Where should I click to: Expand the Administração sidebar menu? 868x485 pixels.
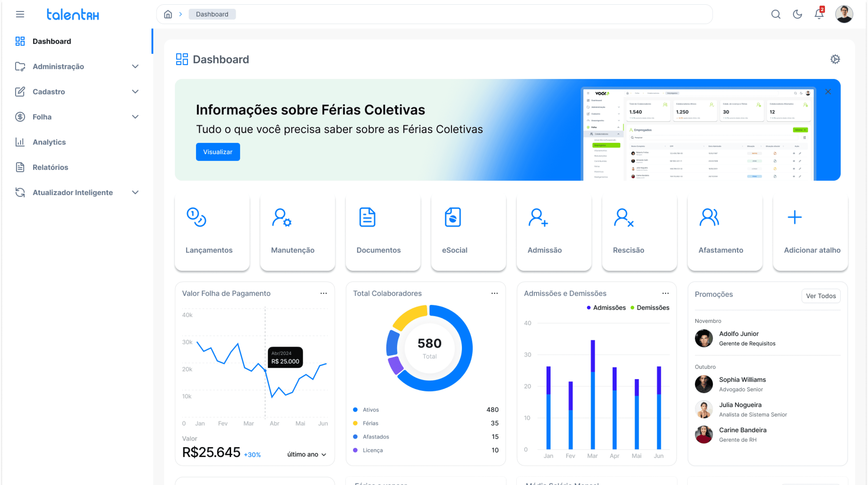click(x=77, y=66)
